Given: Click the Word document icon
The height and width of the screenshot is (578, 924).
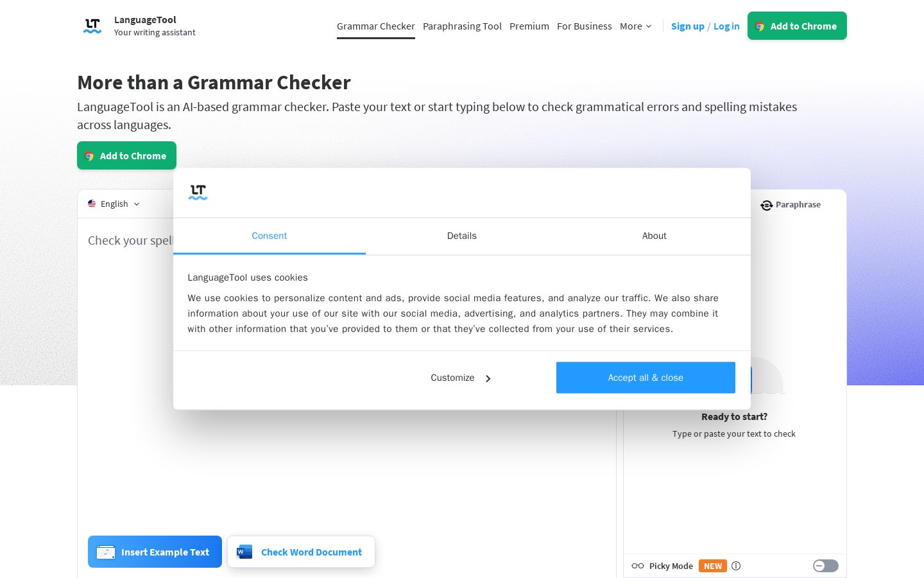Looking at the screenshot, I should (244, 552).
